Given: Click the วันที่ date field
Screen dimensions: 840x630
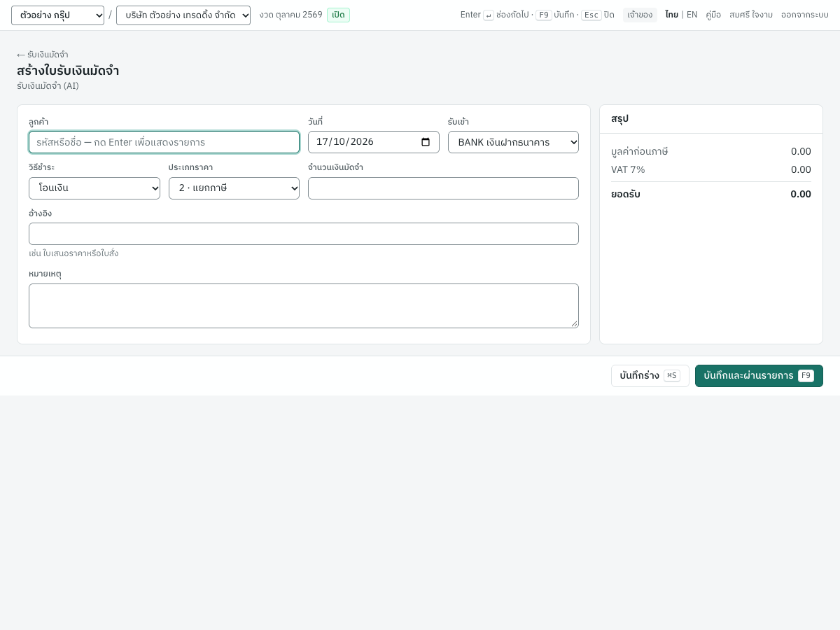Looking at the screenshot, I should (x=374, y=142).
